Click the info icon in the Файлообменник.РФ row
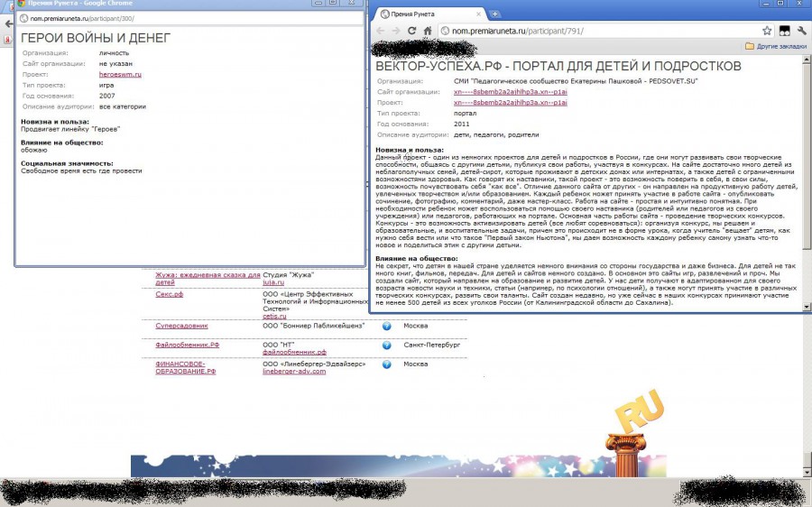812x507 pixels. tap(386, 345)
